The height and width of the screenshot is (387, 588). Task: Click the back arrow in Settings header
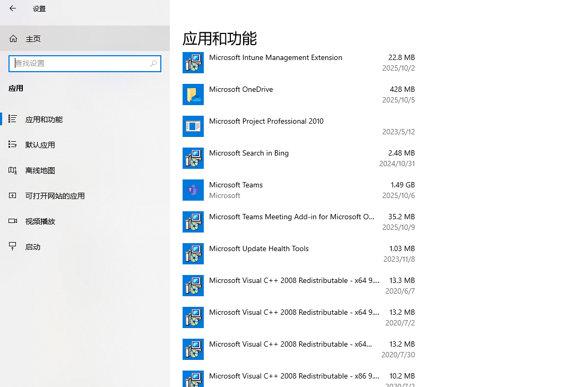(13, 8)
